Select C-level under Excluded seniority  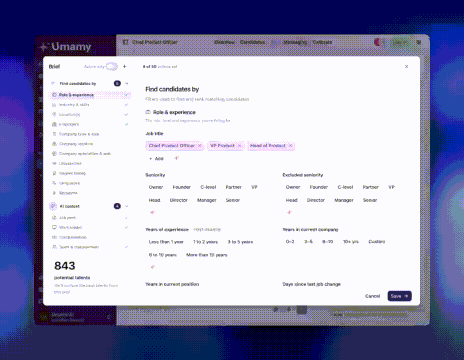coord(345,187)
